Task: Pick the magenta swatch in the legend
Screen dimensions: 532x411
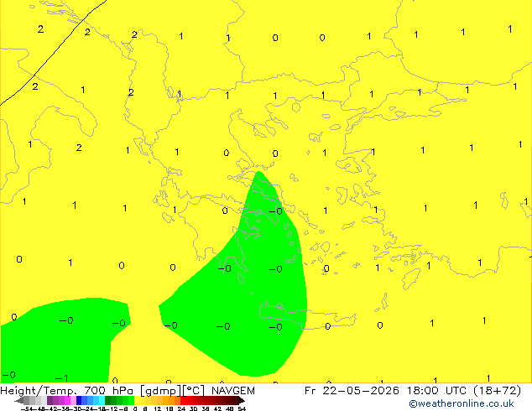Action: tap(67, 400)
